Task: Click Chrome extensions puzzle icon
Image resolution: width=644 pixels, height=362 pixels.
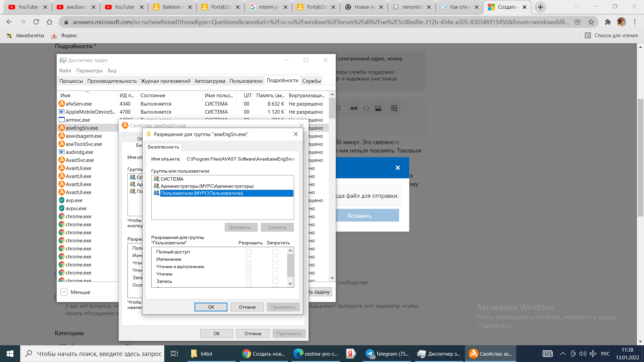Action: tap(608, 22)
